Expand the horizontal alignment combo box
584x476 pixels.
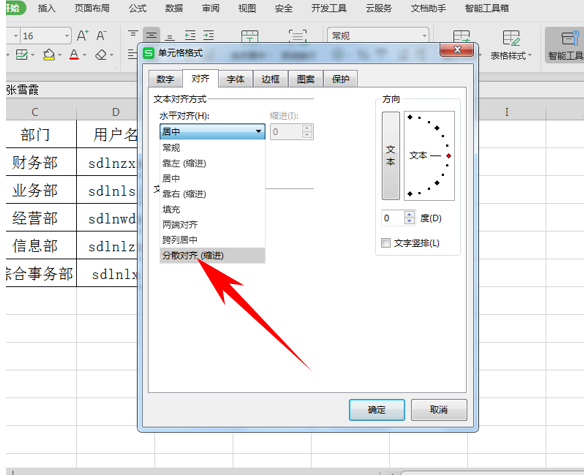(x=212, y=131)
